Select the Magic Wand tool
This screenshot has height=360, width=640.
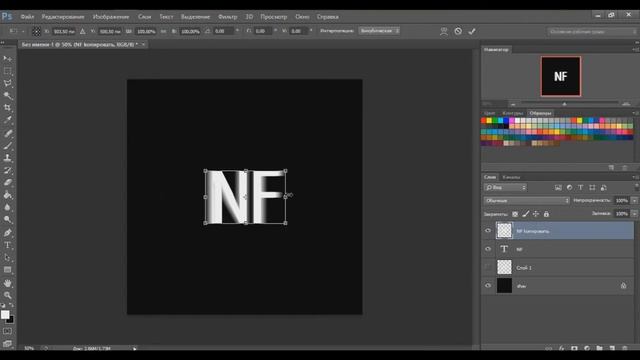click(7, 96)
